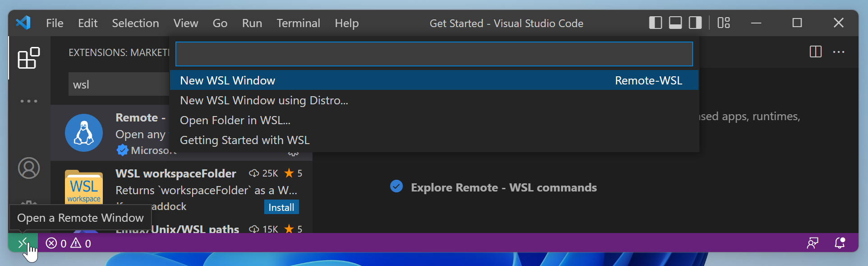Screen dimensions: 868x266
Task: Click the split editor icon
Action: pos(815,52)
